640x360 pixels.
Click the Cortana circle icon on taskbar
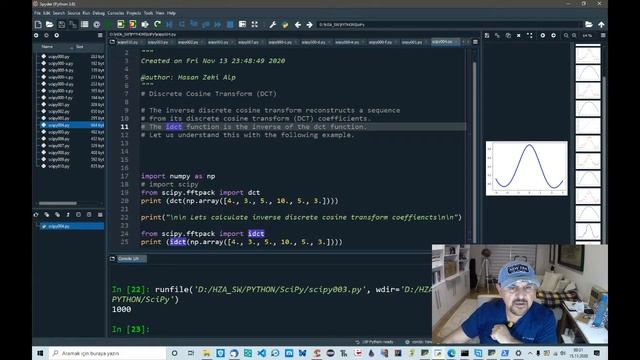point(174,353)
